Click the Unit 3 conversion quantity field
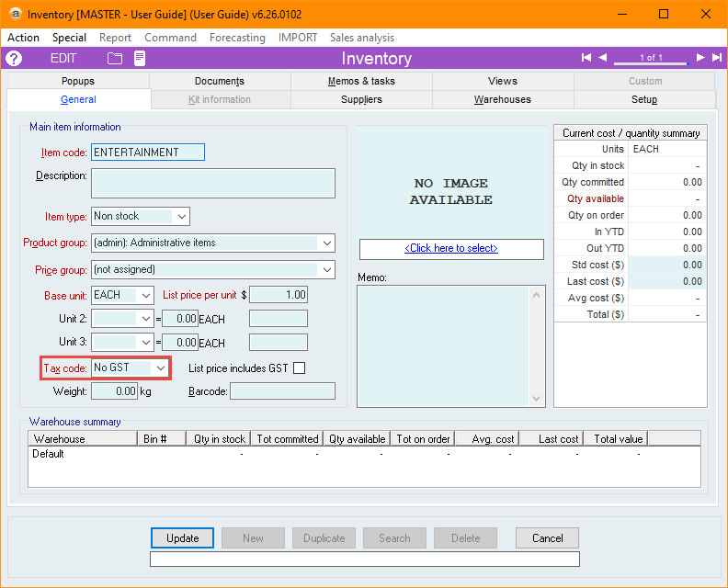Image resolution: width=728 pixels, height=588 pixels. pos(180,343)
